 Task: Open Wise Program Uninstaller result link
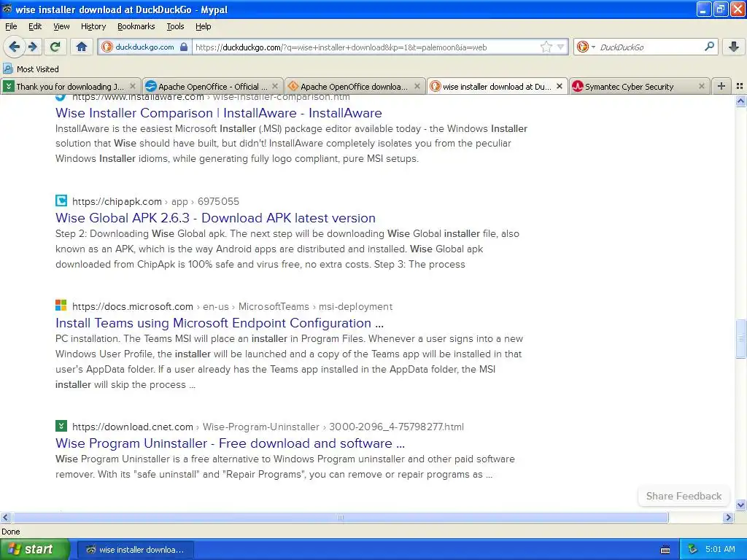(x=230, y=443)
